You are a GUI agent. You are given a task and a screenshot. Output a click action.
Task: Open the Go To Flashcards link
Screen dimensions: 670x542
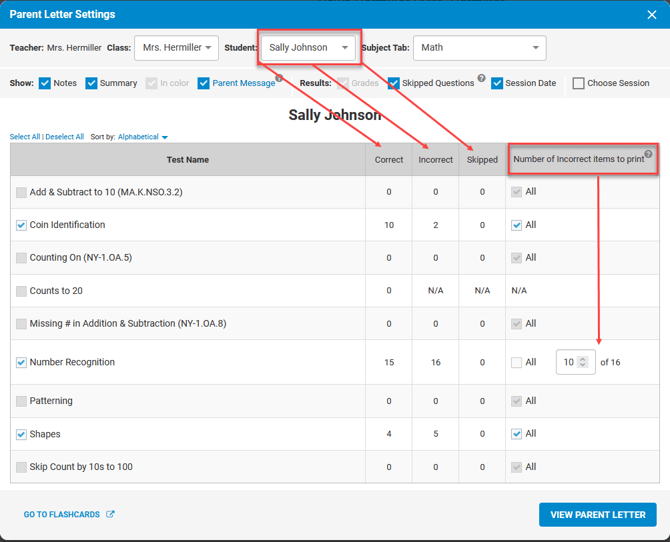point(61,515)
